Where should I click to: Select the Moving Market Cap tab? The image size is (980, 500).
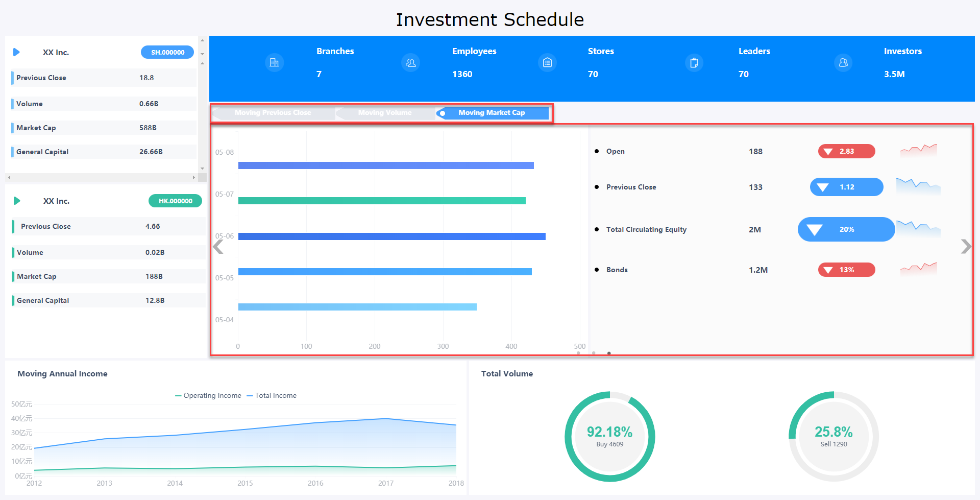(492, 112)
